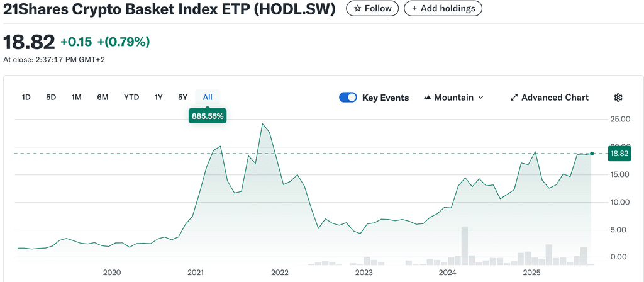The width and height of the screenshot is (644, 282).
Task: Show year-to-date YTD range
Action: (131, 98)
